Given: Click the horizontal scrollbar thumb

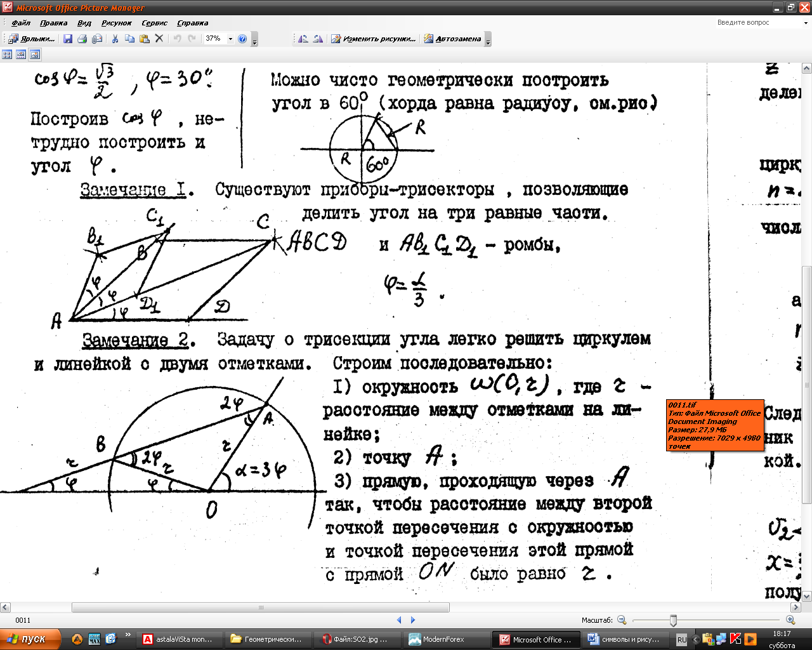Looking at the screenshot, I should click(x=261, y=607).
